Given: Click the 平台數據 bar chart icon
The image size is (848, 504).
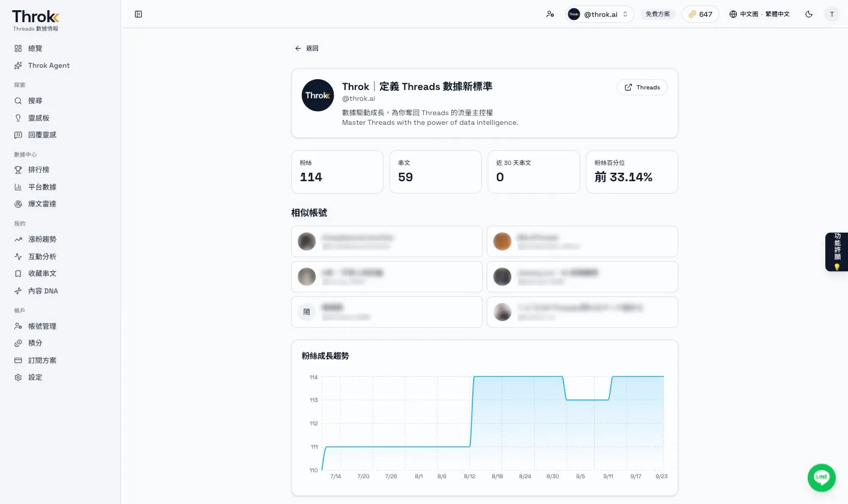Looking at the screenshot, I should [18, 187].
